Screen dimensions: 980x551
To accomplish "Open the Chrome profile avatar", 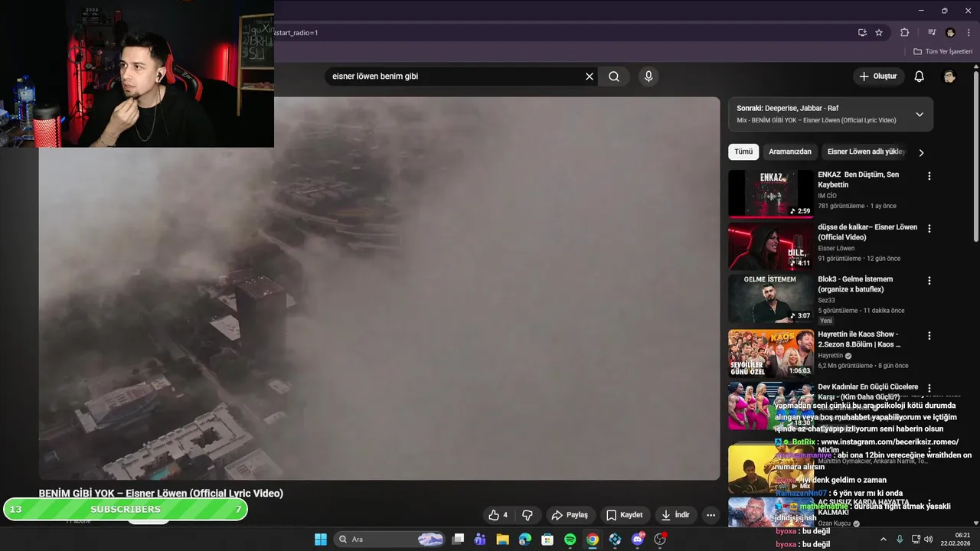I will (950, 33).
